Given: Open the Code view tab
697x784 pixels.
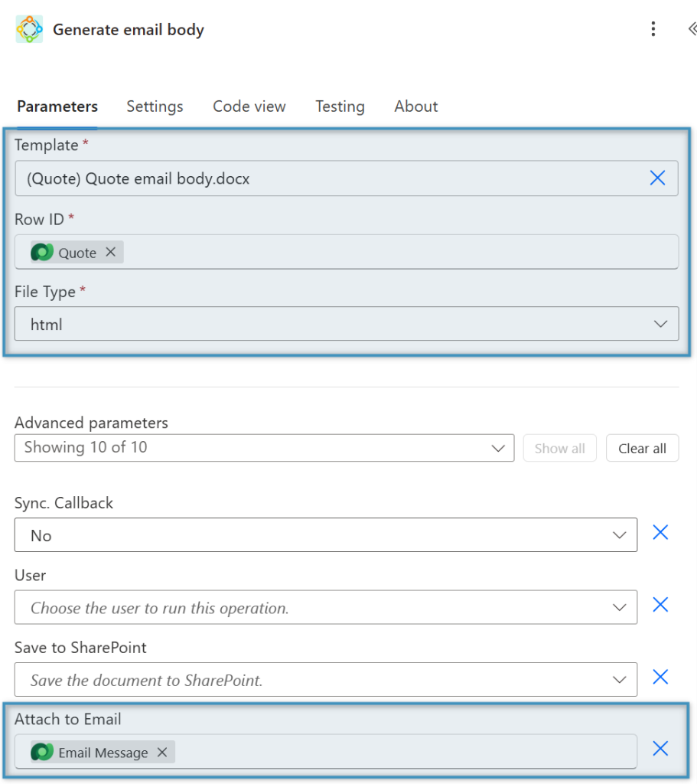Looking at the screenshot, I should click(x=249, y=106).
